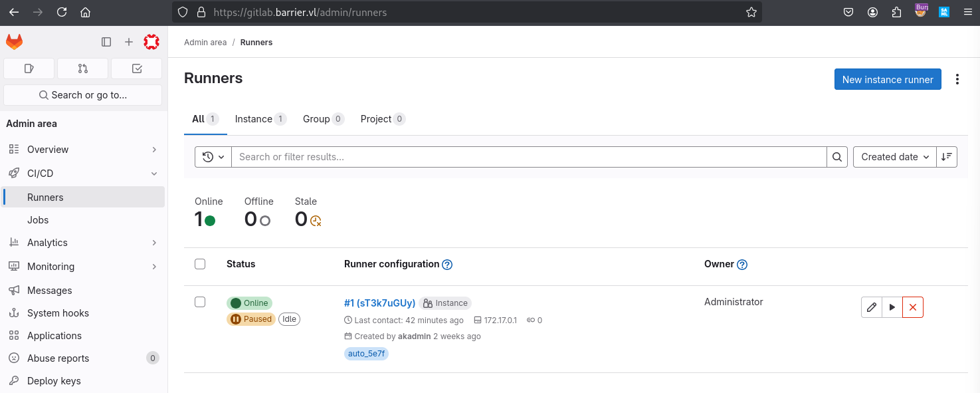Screen dimensions: 980x393
Task: Expand the Monitoring sidebar section
Action: [x=83, y=267]
